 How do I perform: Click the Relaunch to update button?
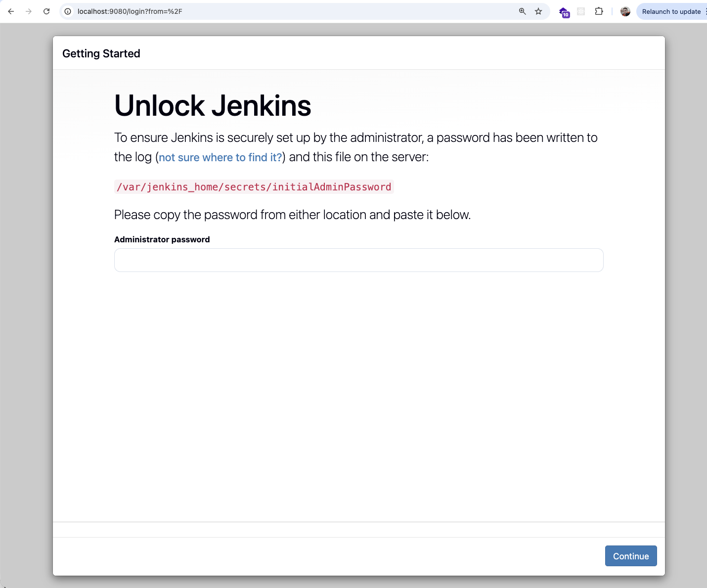pyautogui.click(x=670, y=11)
